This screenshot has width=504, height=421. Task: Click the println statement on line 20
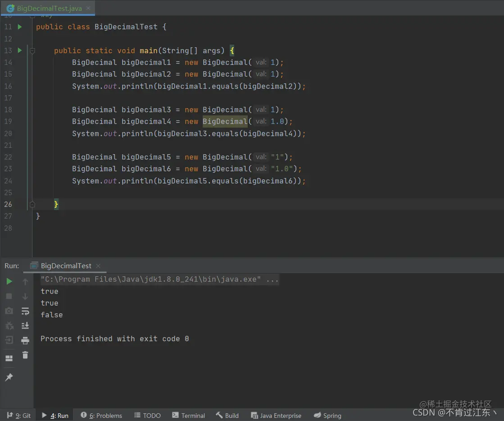(189, 133)
